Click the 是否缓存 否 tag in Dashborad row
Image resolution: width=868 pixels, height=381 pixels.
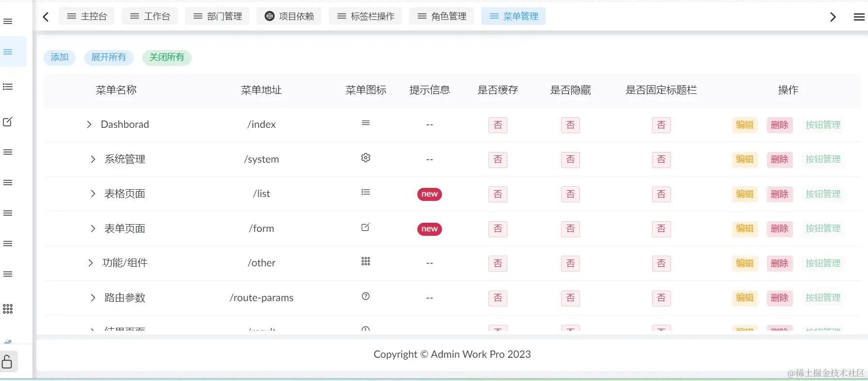[498, 125]
